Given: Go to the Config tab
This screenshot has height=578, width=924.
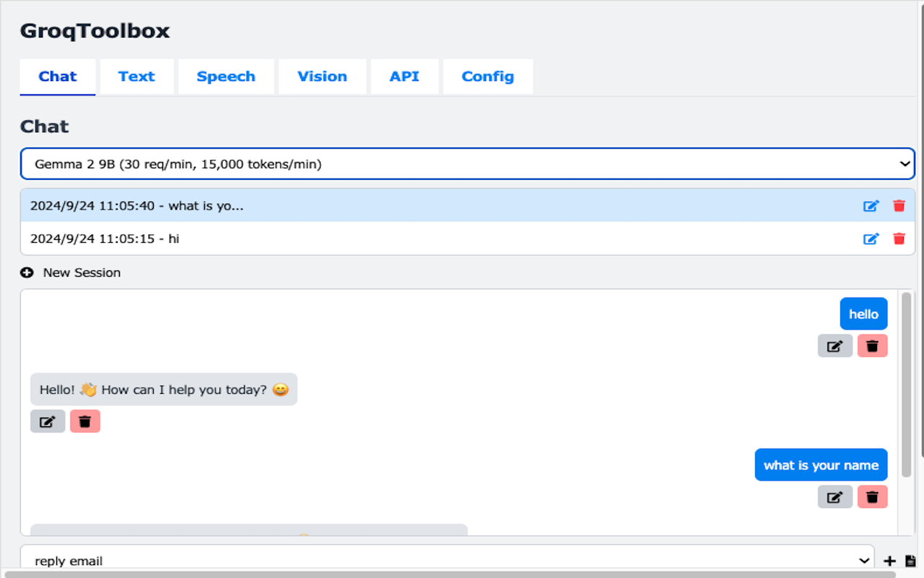Looking at the screenshot, I should pyautogui.click(x=487, y=77).
